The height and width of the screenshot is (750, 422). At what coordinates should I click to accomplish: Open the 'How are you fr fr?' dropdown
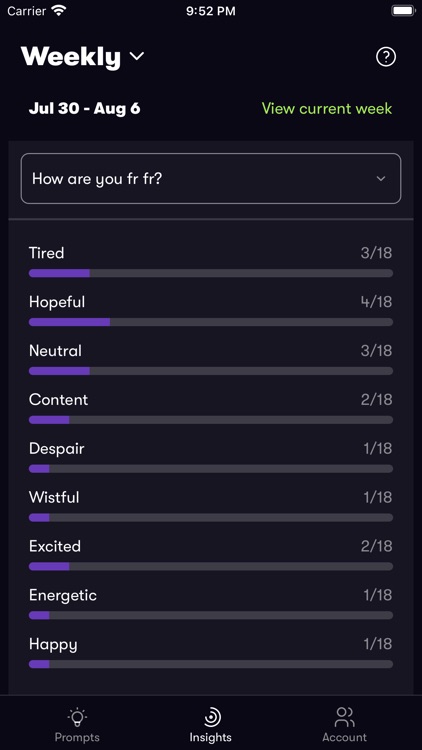point(211,178)
